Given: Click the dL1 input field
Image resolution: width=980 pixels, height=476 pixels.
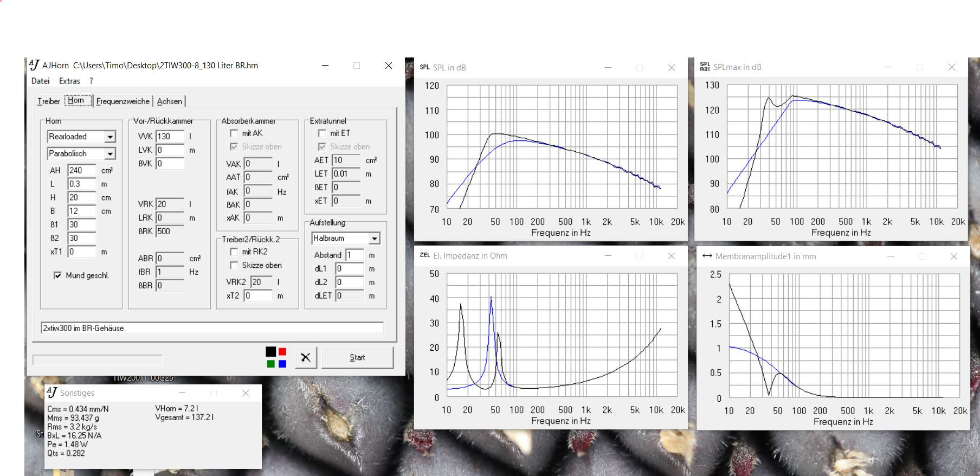Looking at the screenshot, I should pyautogui.click(x=349, y=268).
